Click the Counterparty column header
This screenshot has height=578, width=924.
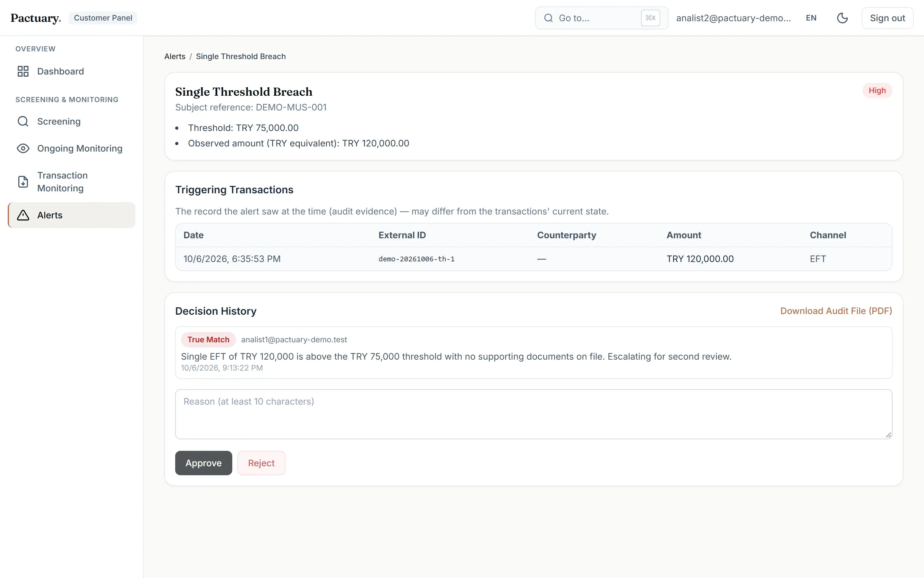coord(567,235)
